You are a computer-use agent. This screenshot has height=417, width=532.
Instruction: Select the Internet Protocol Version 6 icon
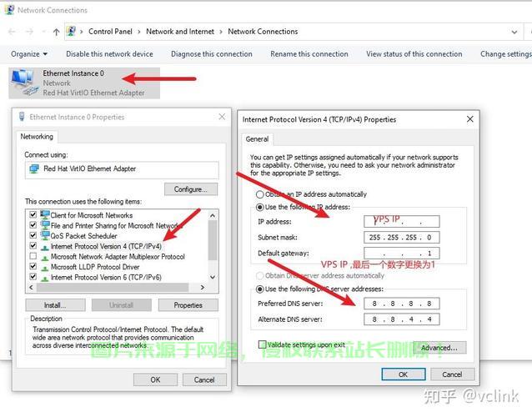[45, 278]
